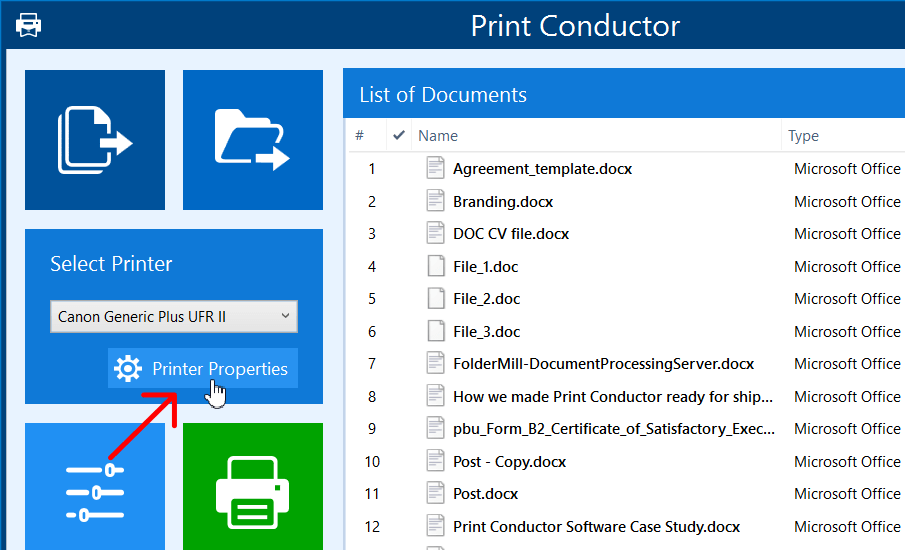905x550 pixels.
Task: Click the green Start Printing tile
Action: pyautogui.click(x=252, y=490)
